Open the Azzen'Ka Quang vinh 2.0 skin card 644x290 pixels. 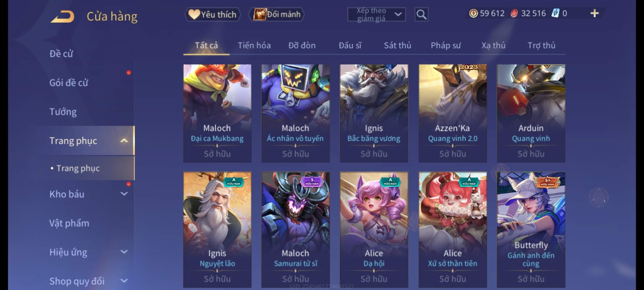point(453,113)
